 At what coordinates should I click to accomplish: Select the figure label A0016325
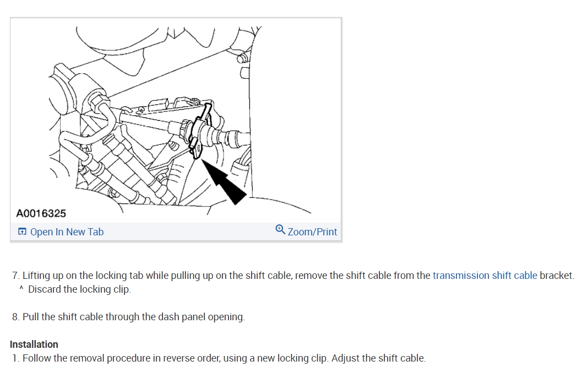[41, 214]
